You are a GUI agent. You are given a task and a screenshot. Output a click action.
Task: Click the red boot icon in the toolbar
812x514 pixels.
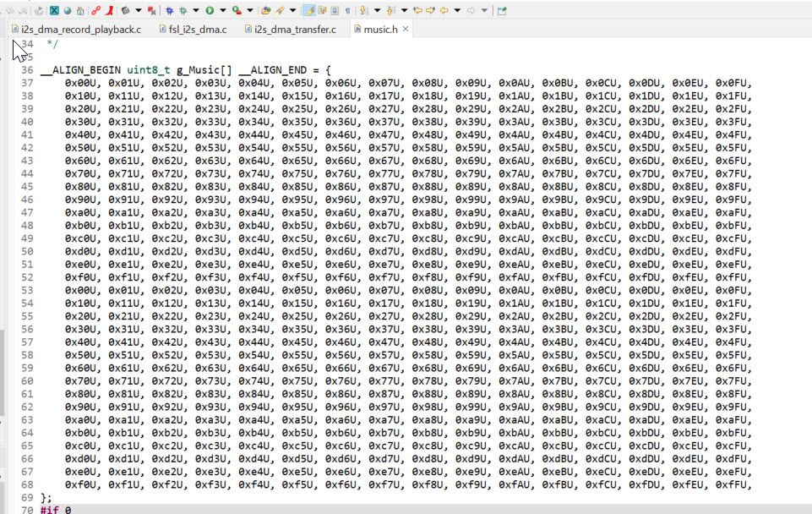[x=109, y=10]
